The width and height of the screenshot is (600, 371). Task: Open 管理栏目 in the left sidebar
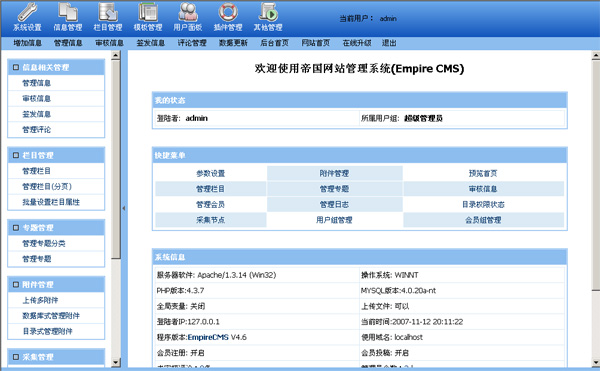click(x=37, y=171)
